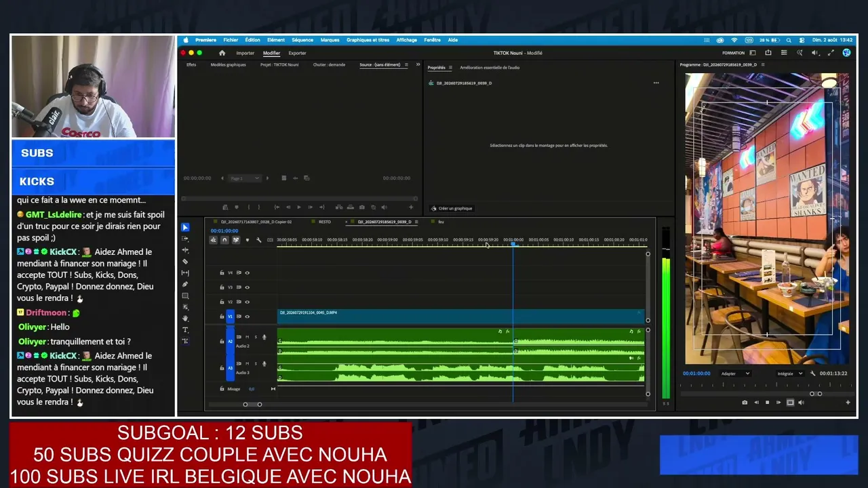Click the timeline playhead timecode 00:01:00:00

pyautogui.click(x=224, y=231)
